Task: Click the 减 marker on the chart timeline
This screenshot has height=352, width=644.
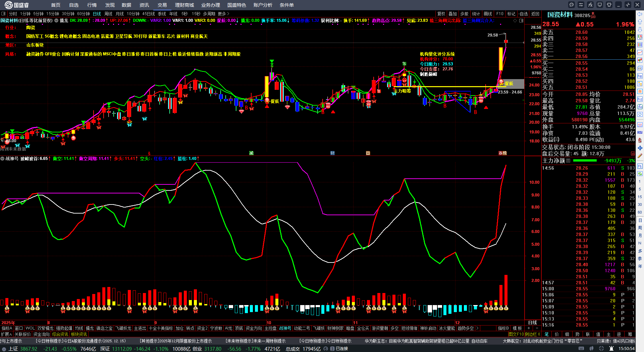Action: click(x=251, y=153)
